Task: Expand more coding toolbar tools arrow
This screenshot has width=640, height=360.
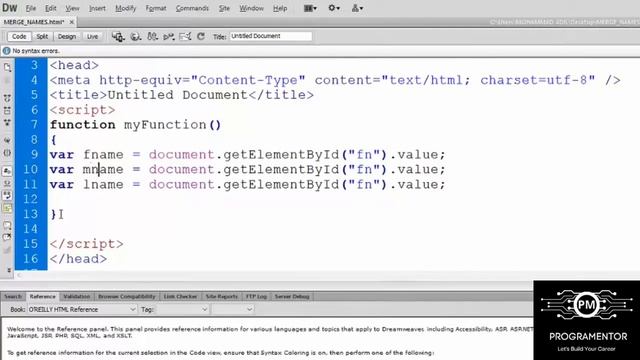Action: point(9,270)
